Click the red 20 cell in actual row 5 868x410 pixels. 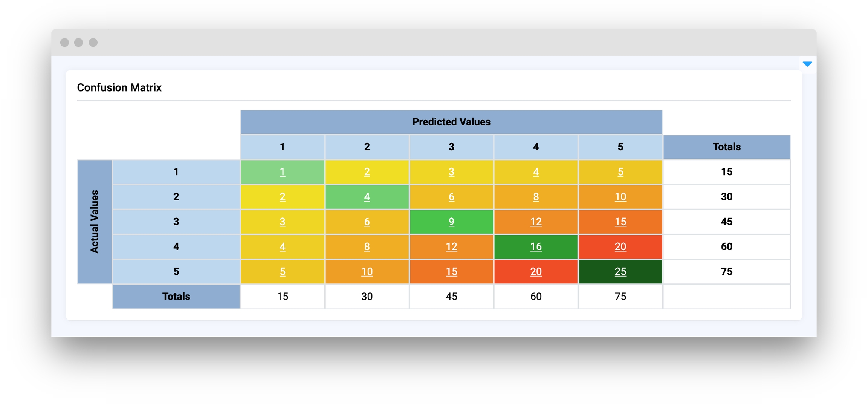pos(536,271)
